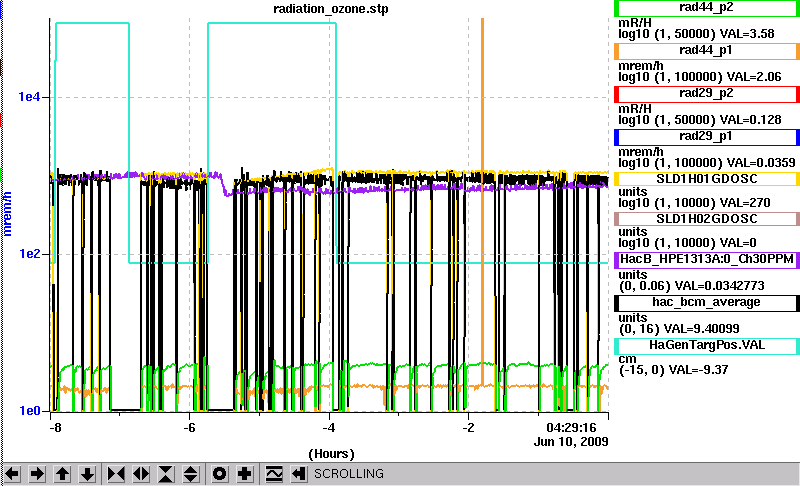Click the vertical zoom-out icon
This screenshot has height=486, width=800.
point(191,474)
